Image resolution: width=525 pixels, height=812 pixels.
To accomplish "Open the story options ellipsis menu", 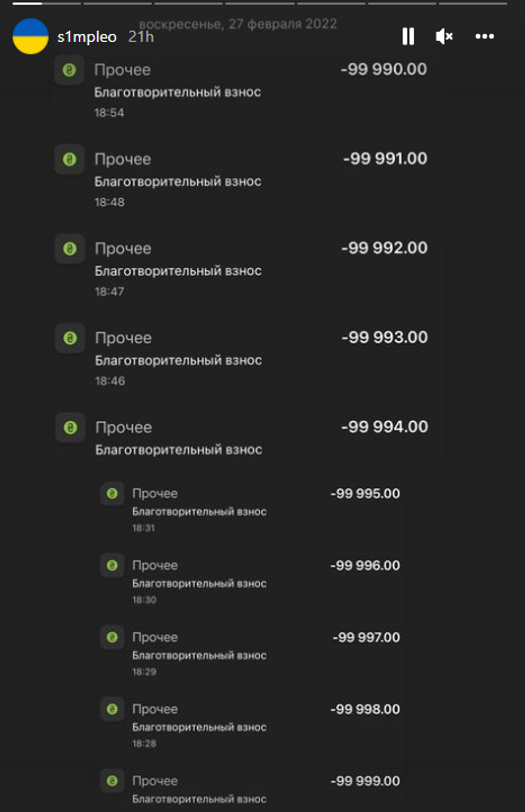I will 485,36.
